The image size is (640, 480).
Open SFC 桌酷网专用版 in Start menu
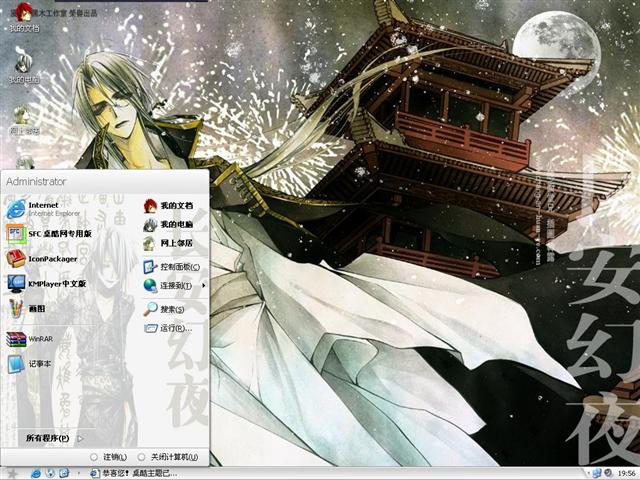click(x=49, y=233)
